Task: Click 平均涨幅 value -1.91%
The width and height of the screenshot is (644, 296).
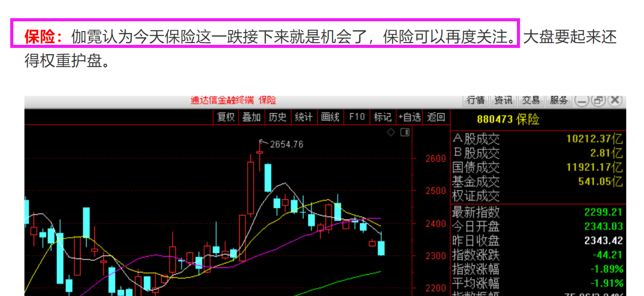Action: pyautogui.click(x=607, y=283)
